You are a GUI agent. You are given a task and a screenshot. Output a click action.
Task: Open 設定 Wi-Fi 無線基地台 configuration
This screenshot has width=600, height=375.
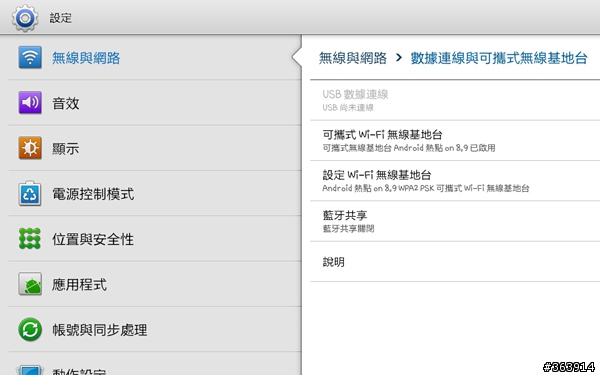[x=455, y=181]
